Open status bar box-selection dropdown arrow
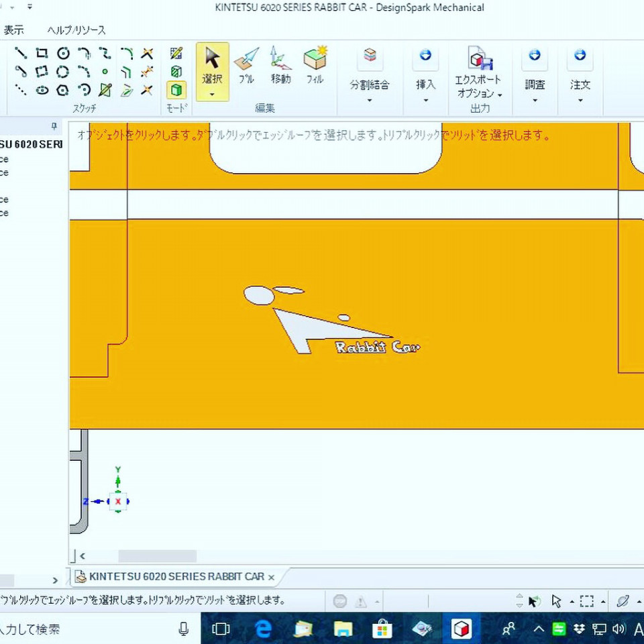644x644 pixels. 603,602
